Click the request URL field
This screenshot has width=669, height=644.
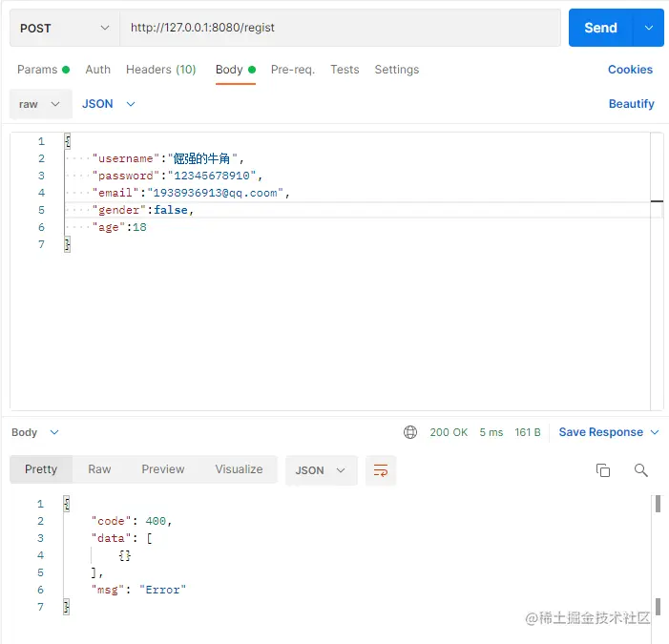(x=340, y=28)
